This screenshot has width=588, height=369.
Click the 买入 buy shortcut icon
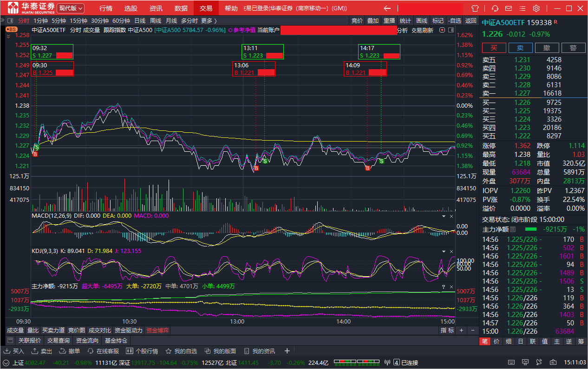(7, 351)
